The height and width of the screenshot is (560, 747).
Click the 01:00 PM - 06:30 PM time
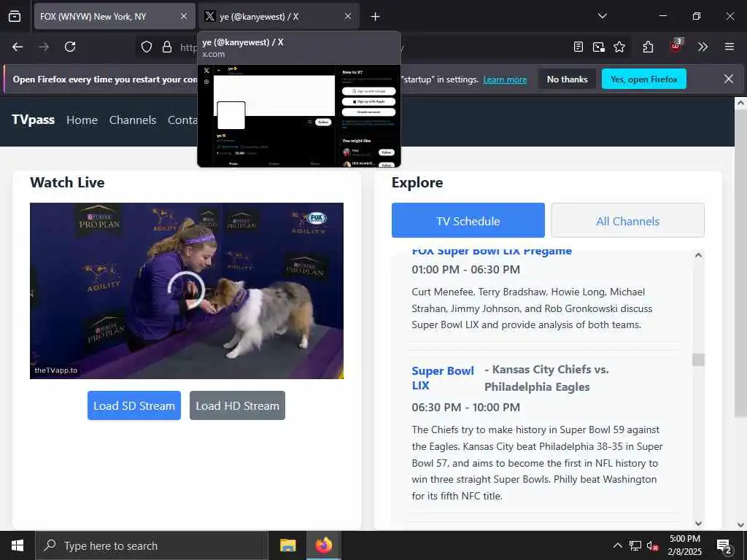coord(465,270)
